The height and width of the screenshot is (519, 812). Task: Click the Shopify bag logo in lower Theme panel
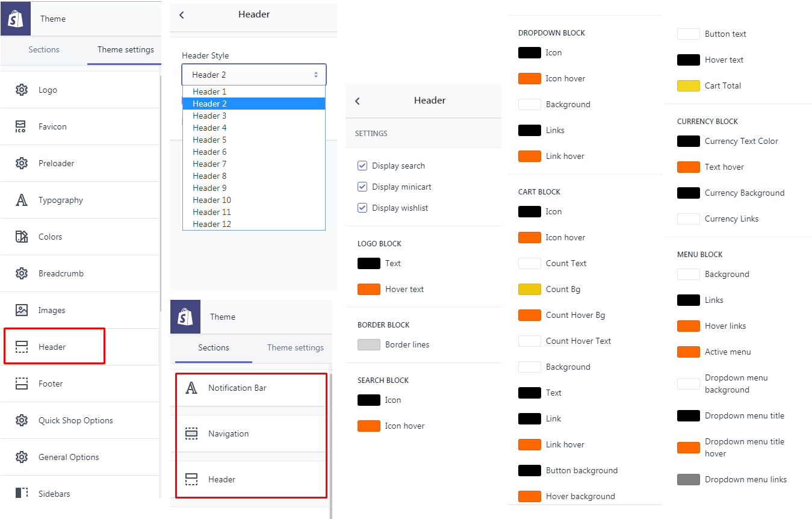click(185, 317)
